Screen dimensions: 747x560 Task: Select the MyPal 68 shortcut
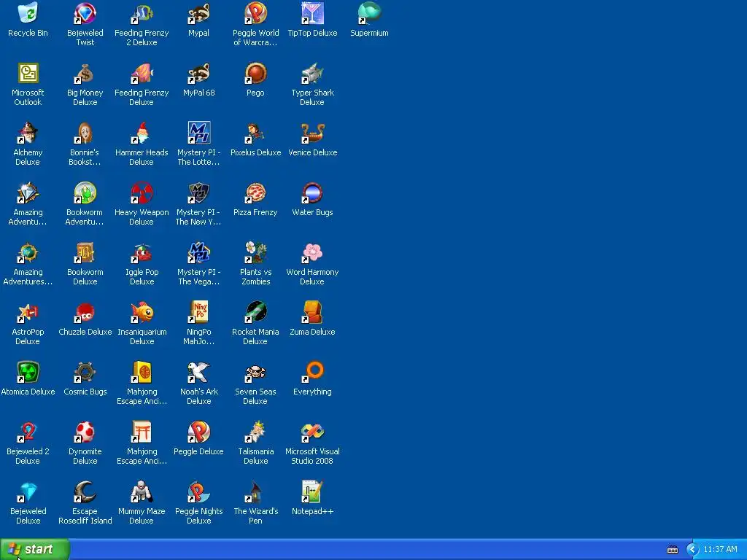198,74
